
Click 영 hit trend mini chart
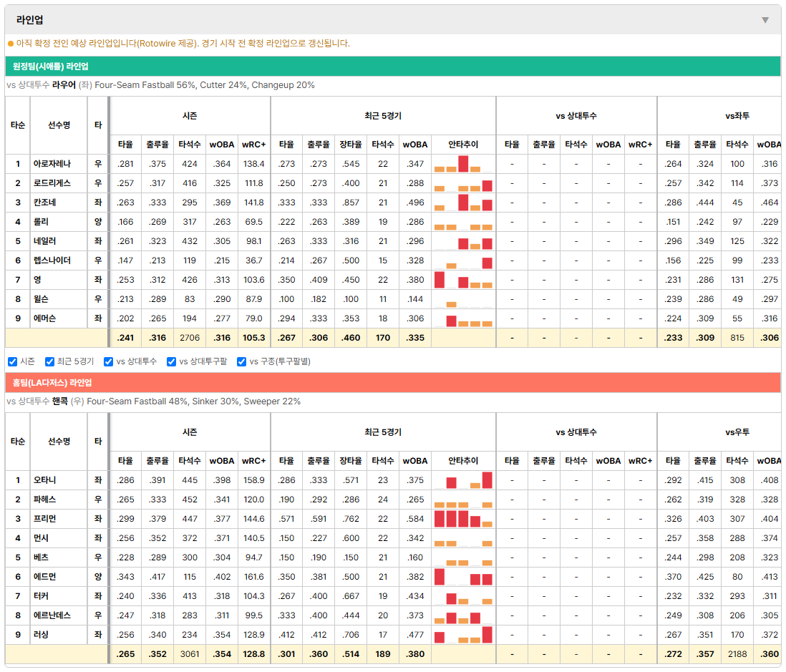click(x=463, y=280)
